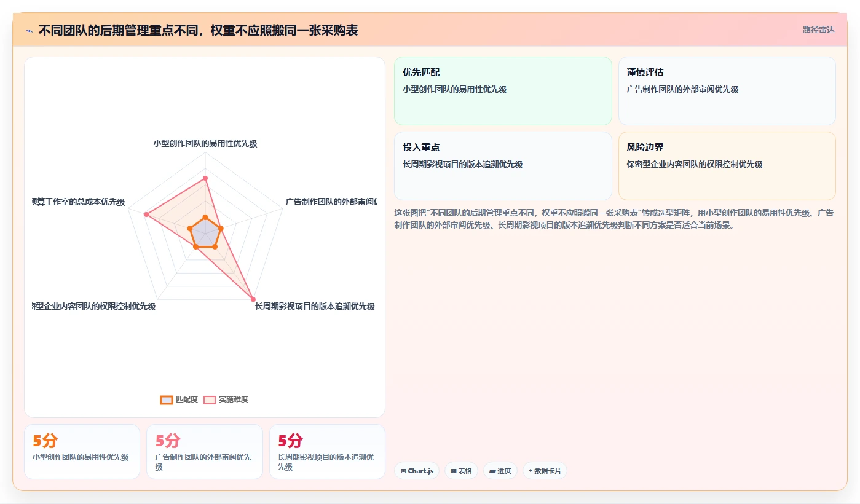860x504 pixels.
Task: Click the pink data point on the left radar axis
Action: (146, 215)
